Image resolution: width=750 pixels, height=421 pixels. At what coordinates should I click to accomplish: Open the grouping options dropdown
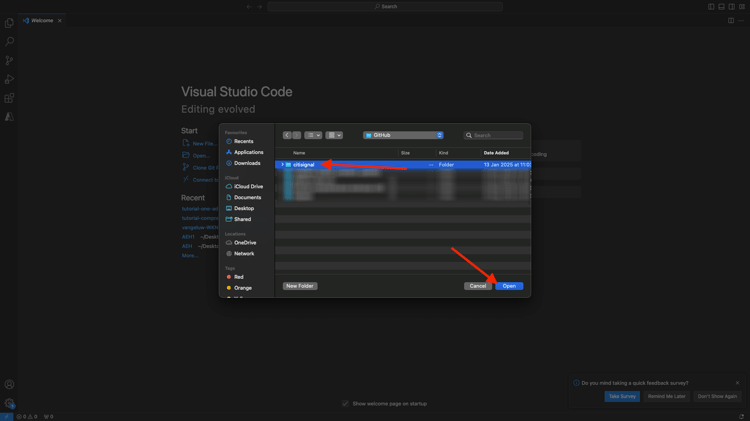(334, 135)
